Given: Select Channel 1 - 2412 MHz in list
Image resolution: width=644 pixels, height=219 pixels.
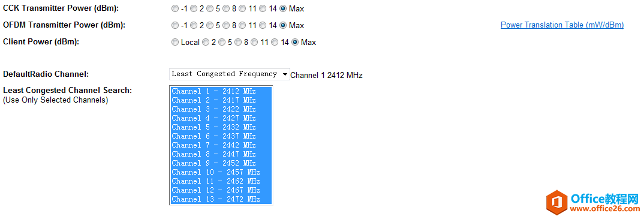Looking at the screenshot, I should (x=221, y=91).
